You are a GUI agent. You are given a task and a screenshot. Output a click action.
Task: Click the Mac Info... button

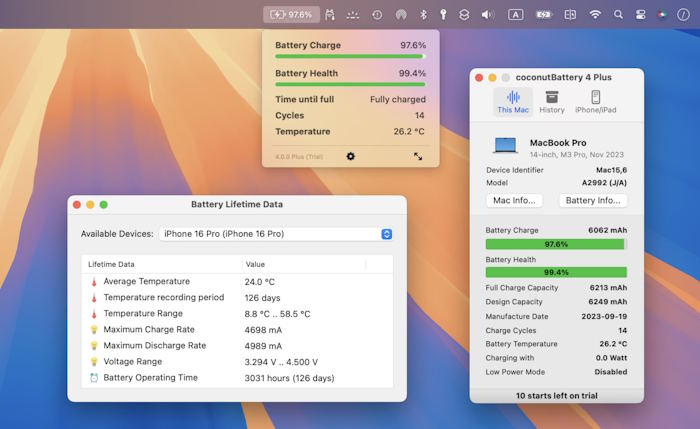514,200
